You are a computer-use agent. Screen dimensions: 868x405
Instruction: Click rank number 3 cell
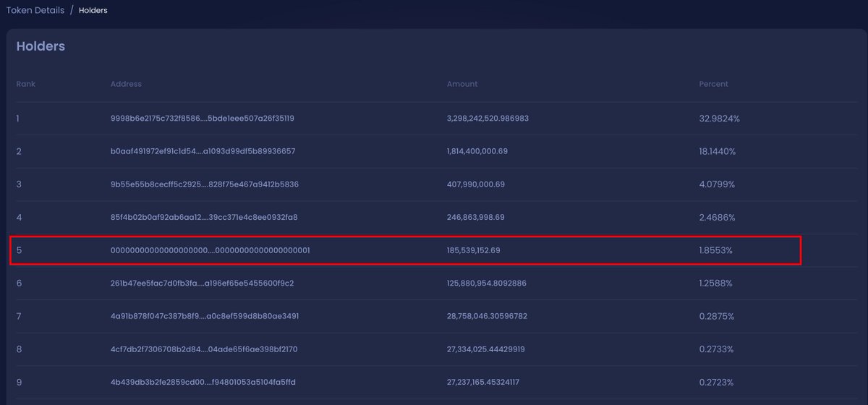[19, 184]
